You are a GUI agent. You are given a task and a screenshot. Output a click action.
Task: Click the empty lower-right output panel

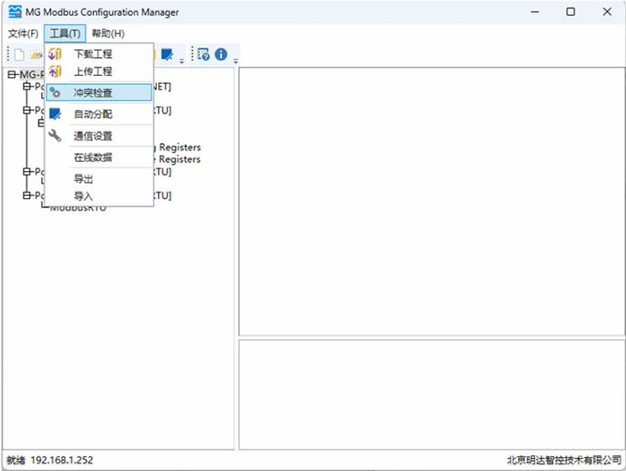(x=428, y=393)
